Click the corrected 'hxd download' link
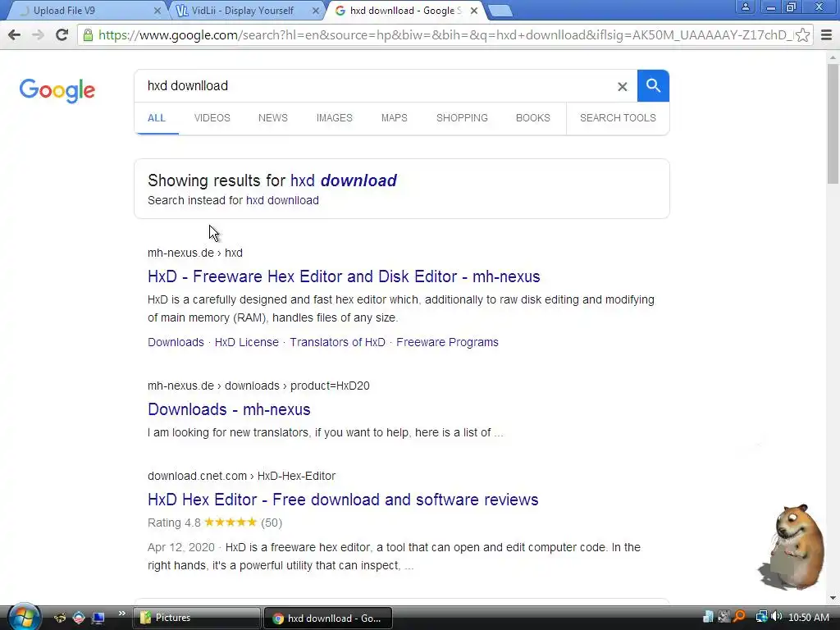Screen dimensions: 840x630 click(344, 180)
